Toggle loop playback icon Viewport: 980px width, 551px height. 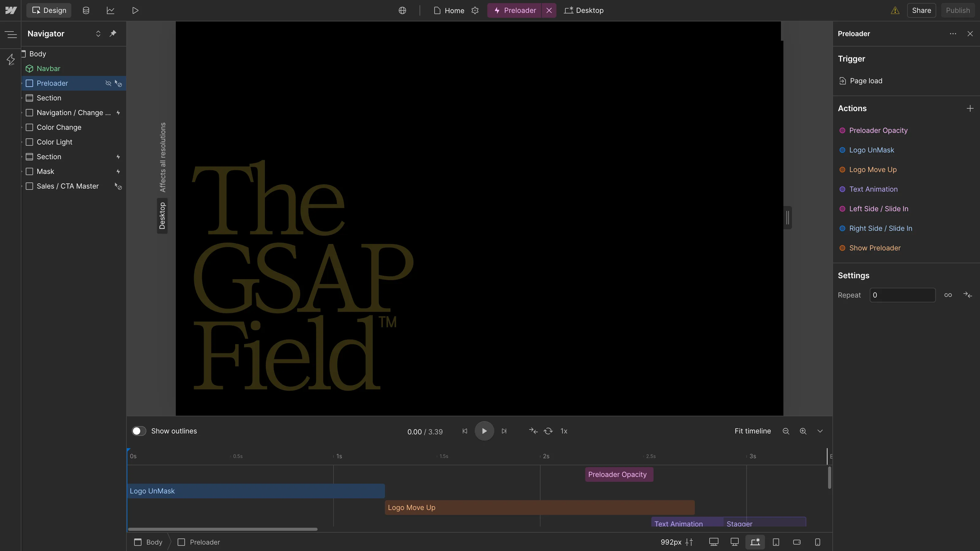[548, 431]
